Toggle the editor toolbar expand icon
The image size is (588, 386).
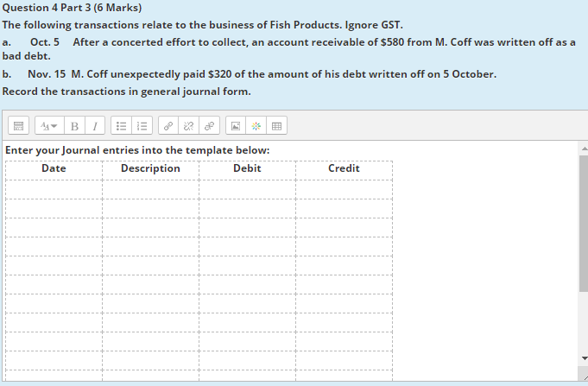18,126
